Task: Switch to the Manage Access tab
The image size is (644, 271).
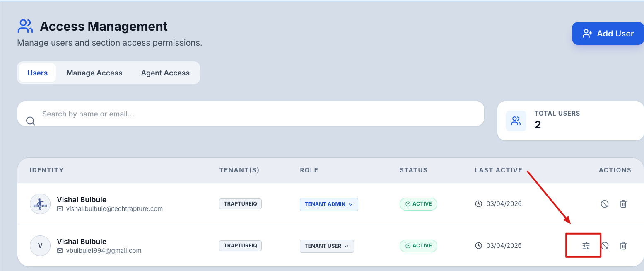Action: coord(94,73)
